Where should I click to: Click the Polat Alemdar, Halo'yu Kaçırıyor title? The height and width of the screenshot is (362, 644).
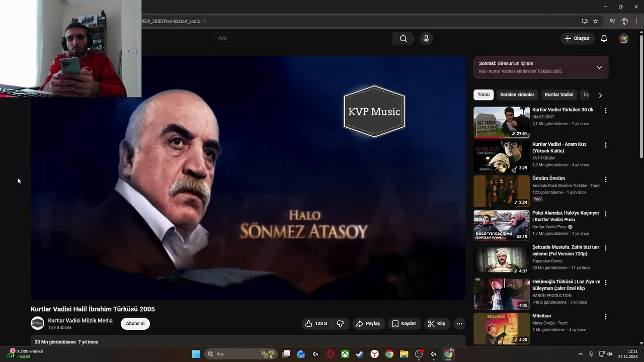pyautogui.click(x=566, y=216)
